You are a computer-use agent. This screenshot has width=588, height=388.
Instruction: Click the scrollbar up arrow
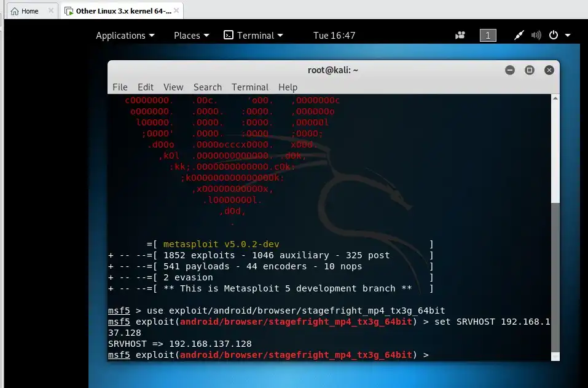555,98
